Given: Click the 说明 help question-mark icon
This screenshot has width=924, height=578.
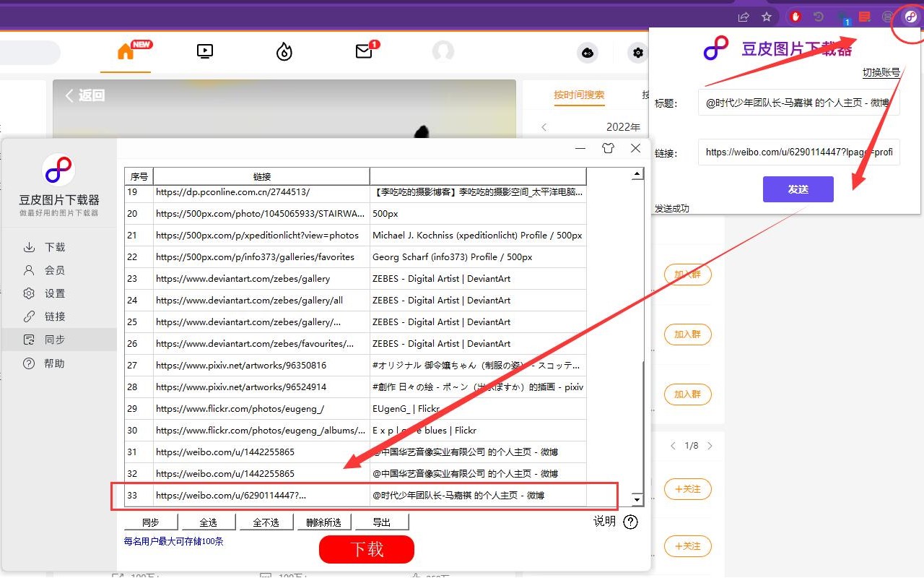Looking at the screenshot, I should pos(630,522).
